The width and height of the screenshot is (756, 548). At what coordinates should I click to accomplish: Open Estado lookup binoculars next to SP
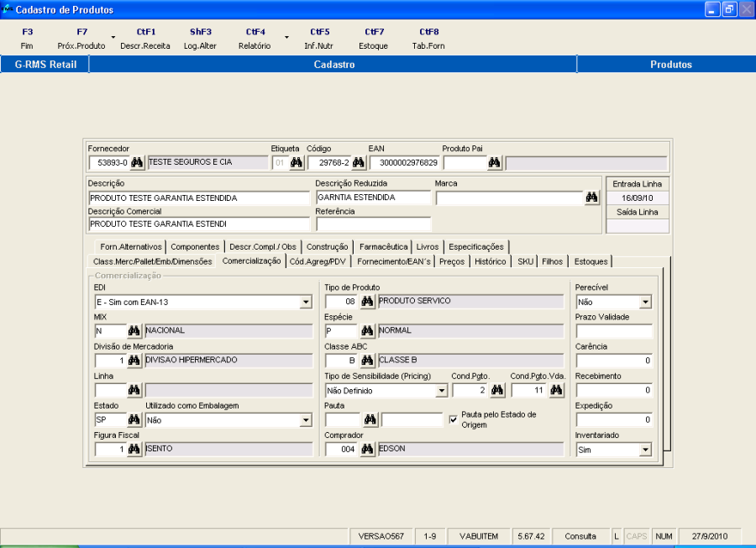(134, 419)
